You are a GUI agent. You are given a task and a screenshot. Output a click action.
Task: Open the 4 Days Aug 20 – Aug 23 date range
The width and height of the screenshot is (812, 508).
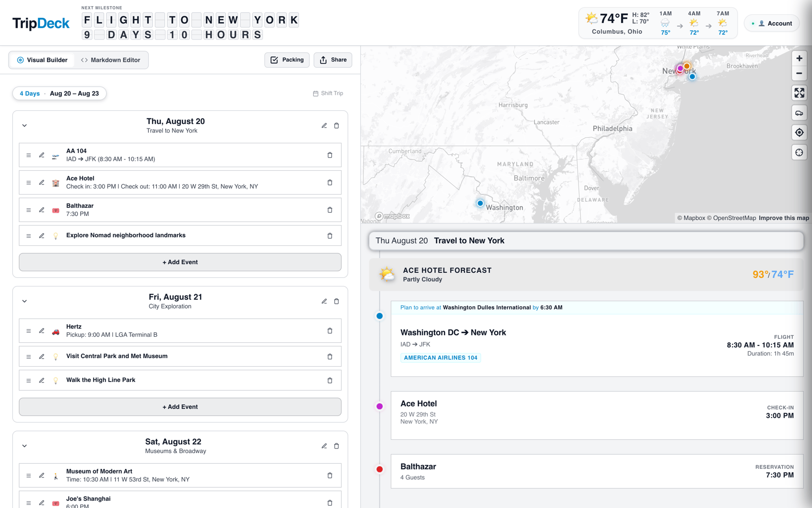click(x=59, y=93)
